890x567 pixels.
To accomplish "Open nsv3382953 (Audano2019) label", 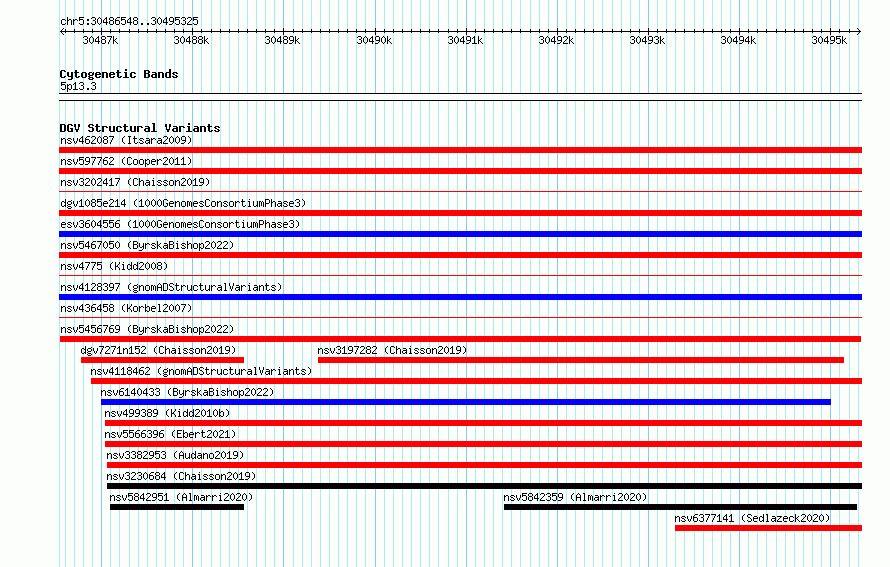I will [175, 455].
